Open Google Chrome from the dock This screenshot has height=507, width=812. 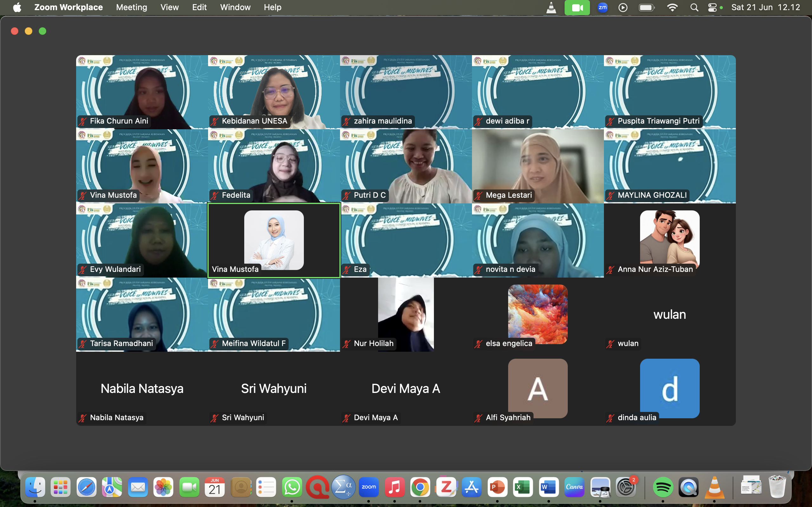tap(420, 487)
